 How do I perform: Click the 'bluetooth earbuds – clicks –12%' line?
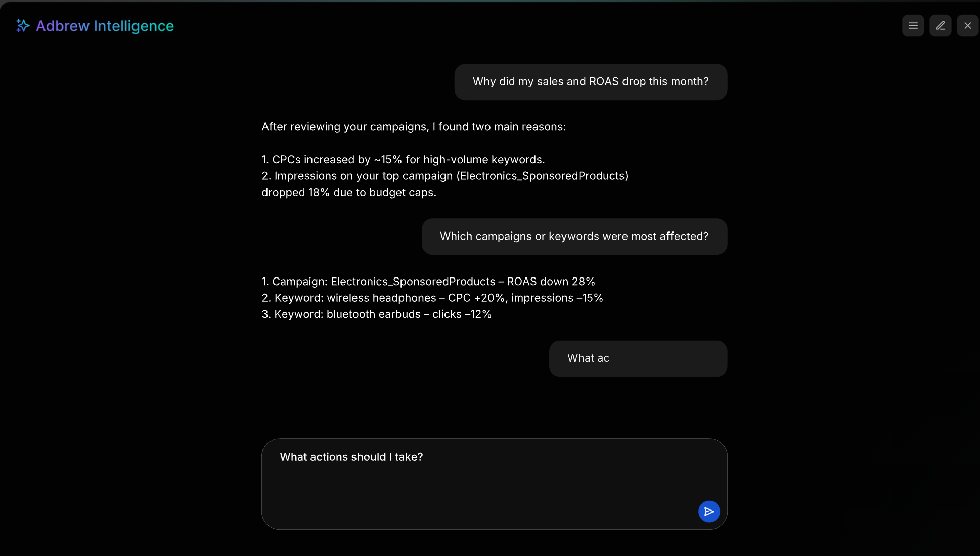pyautogui.click(x=409, y=314)
